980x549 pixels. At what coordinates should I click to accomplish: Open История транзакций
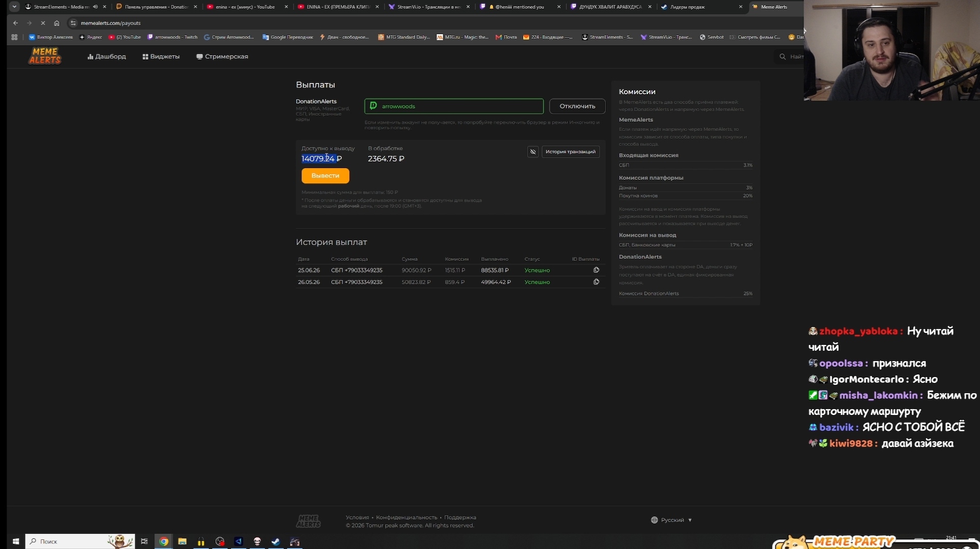coord(570,152)
